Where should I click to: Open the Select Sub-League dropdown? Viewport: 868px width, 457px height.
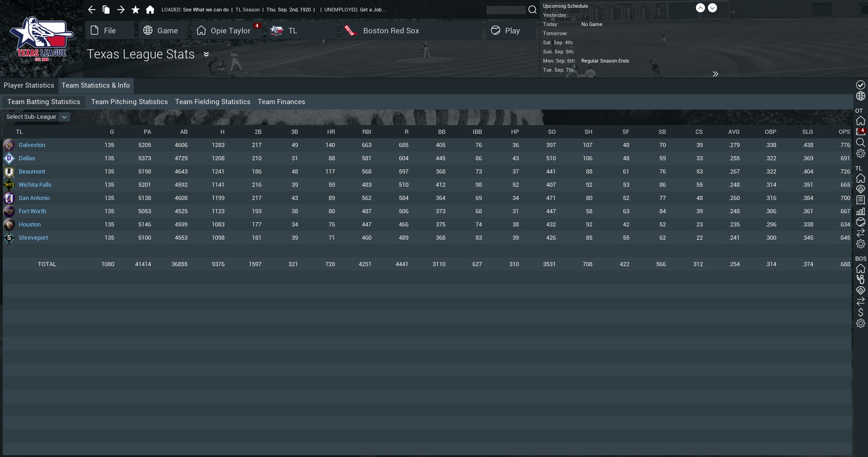37,117
